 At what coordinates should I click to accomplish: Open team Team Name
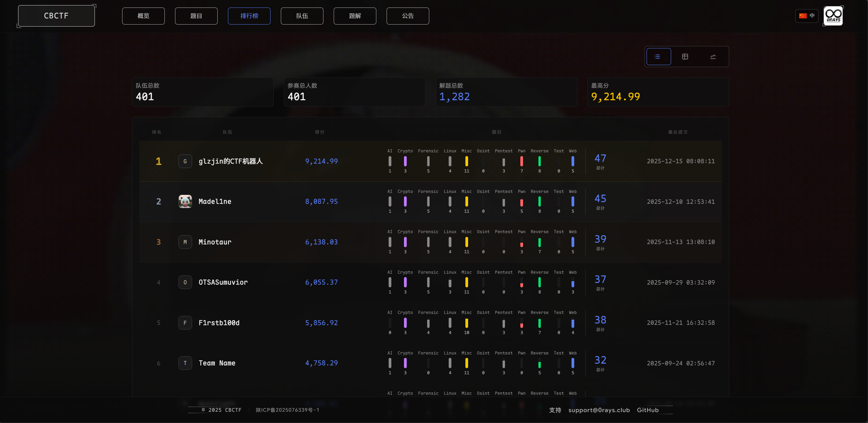tap(217, 363)
